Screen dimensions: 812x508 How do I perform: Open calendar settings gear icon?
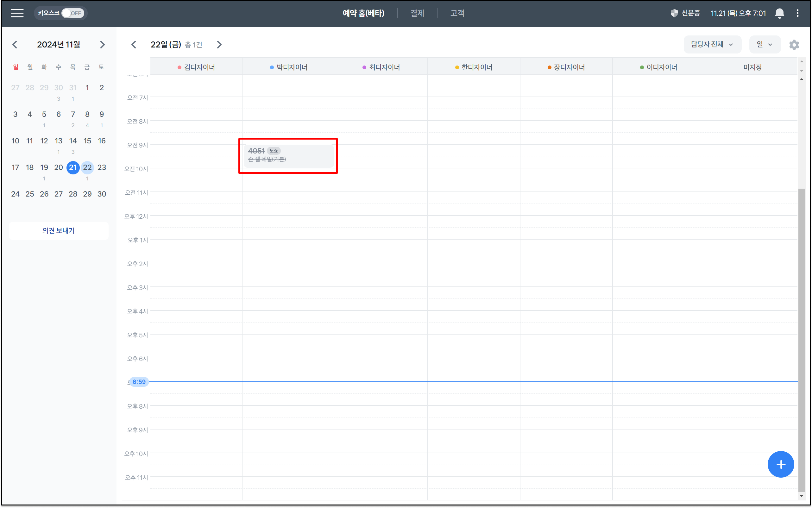[794, 45]
